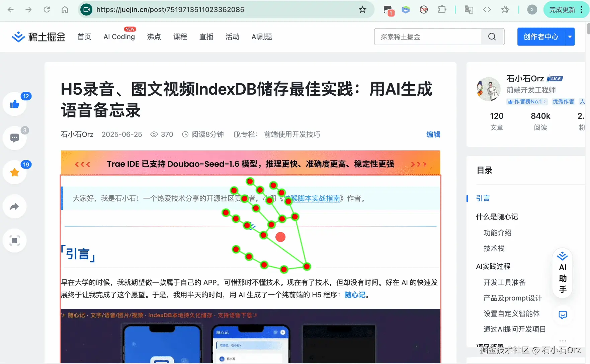Go back to the previous page

[x=11, y=10]
